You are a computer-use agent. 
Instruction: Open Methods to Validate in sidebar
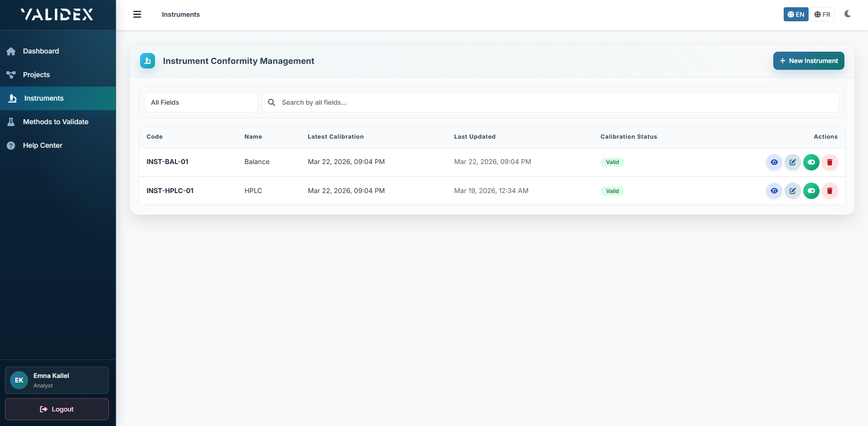[55, 122]
